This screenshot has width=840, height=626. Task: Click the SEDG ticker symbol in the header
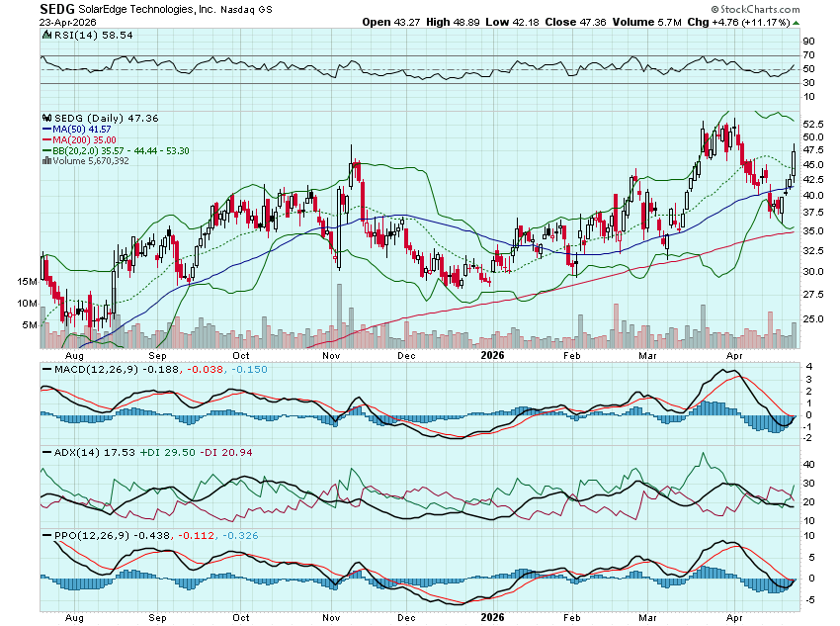pos(57,8)
